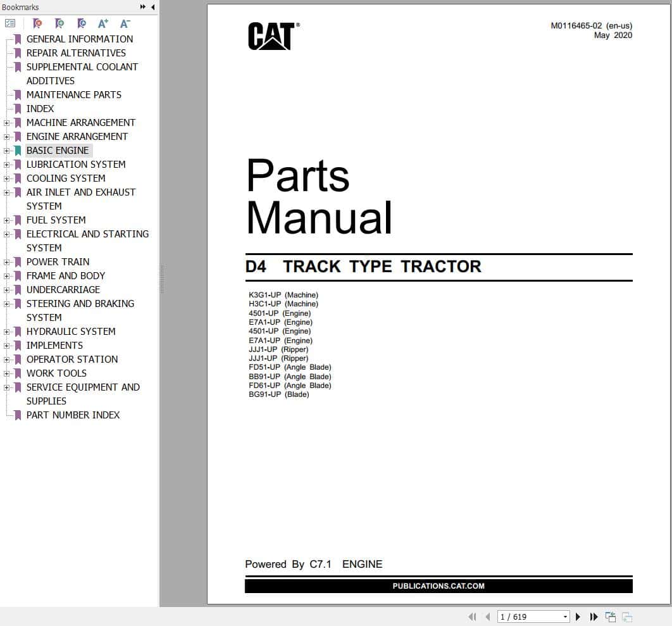
Task: Open the MAINTENANCE PARTS bookmark
Action: [x=74, y=95]
